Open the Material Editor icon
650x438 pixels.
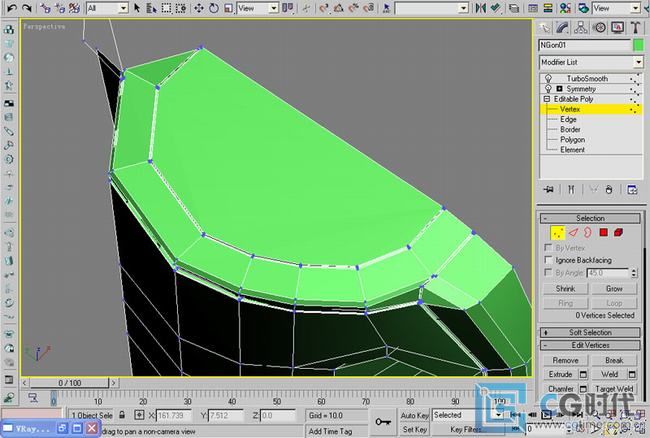click(564, 8)
